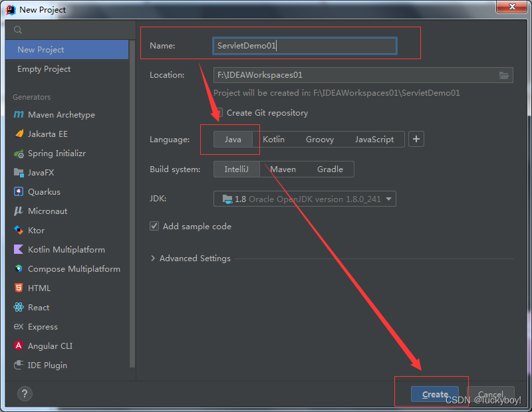The width and height of the screenshot is (532, 412).
Task: Click the React atom icon
Action: [19, 307]
